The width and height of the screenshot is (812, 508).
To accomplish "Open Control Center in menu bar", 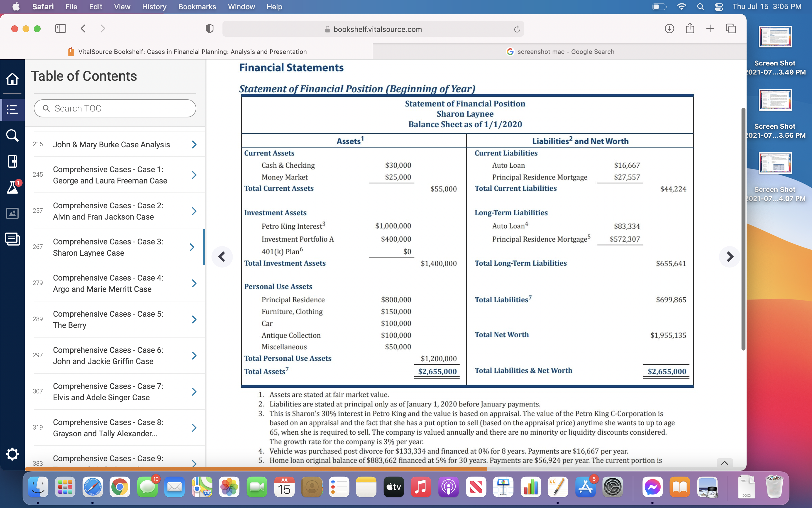I will coord(719,7).
